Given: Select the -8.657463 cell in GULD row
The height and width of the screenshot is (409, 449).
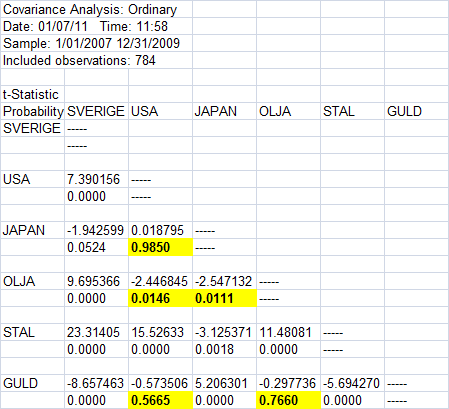Looking at the screenshot, I should pyautogui.click(x=96, y=383).
